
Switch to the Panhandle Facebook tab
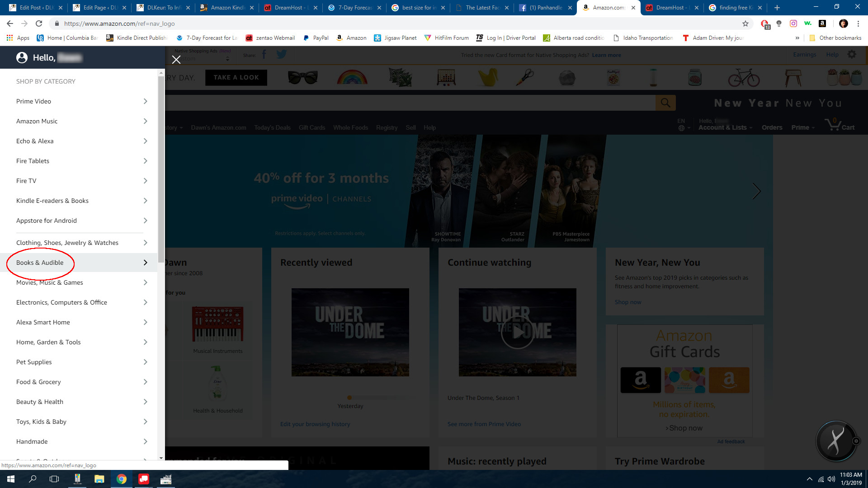(x=545, y=8)
